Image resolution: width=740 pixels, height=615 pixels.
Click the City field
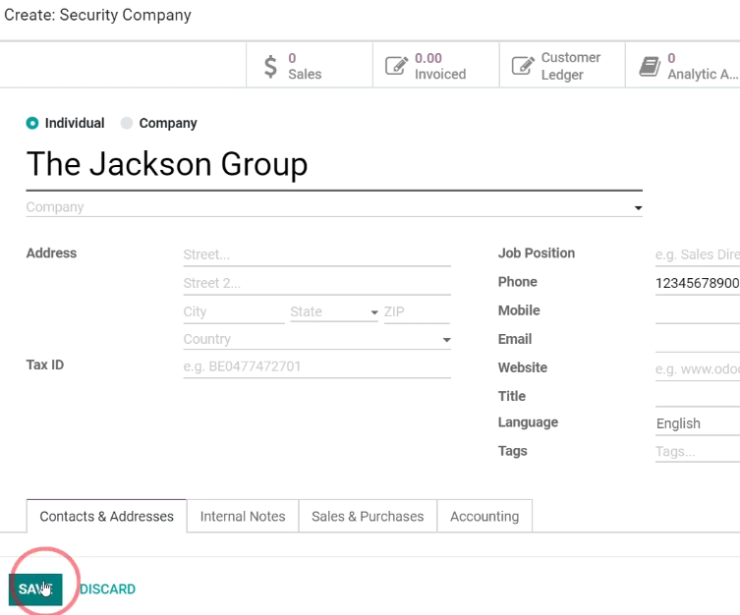[x=234, y=312]
